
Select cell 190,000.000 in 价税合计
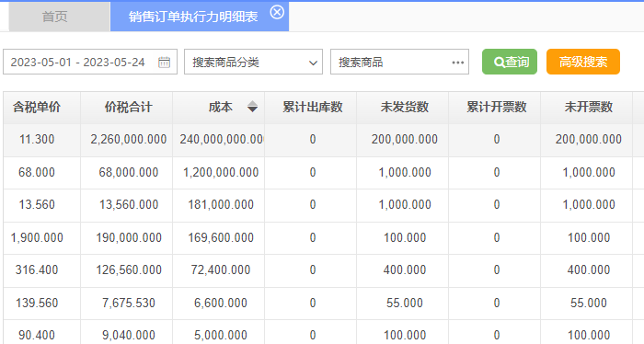127,237
